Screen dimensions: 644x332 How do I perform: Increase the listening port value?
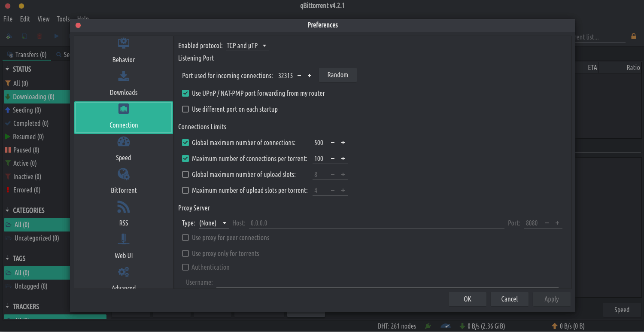click(x=310, y=76)
